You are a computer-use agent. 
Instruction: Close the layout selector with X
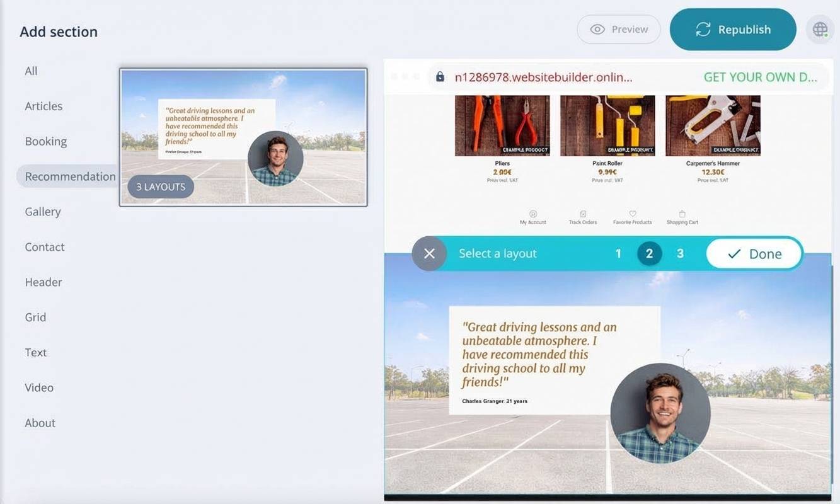(x=429, y=253)
